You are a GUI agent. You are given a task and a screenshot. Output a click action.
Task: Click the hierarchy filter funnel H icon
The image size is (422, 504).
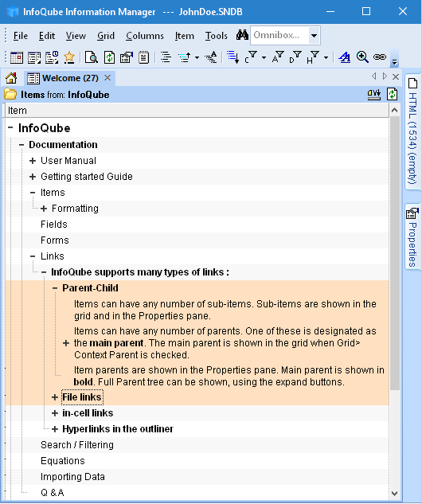[313, 57]
